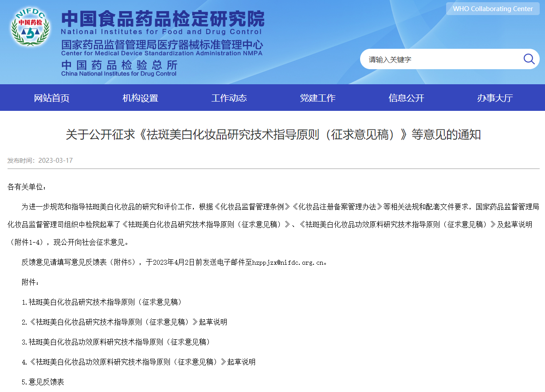Open attachment 5 意见反馈表
This screenshot has width=545, height=392.
click(43, 382)
